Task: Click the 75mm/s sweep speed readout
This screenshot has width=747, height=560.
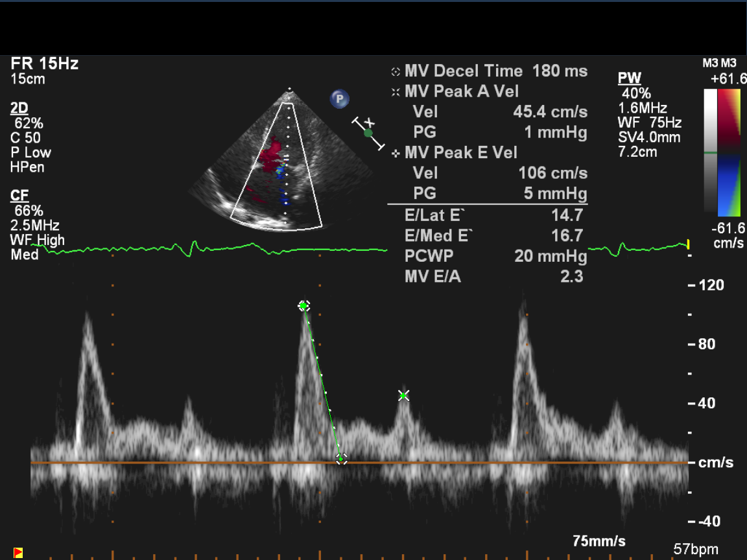Action: click(x=599, y=541)
